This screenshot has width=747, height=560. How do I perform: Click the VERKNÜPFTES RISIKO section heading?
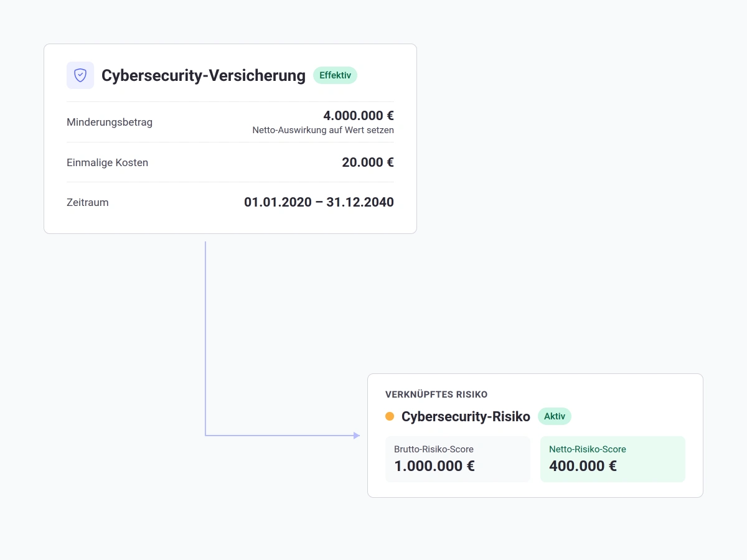click(x=436, y=394)
